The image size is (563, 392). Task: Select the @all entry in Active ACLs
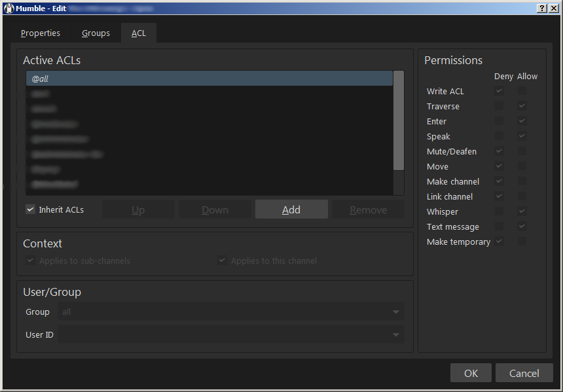point(209,79)
